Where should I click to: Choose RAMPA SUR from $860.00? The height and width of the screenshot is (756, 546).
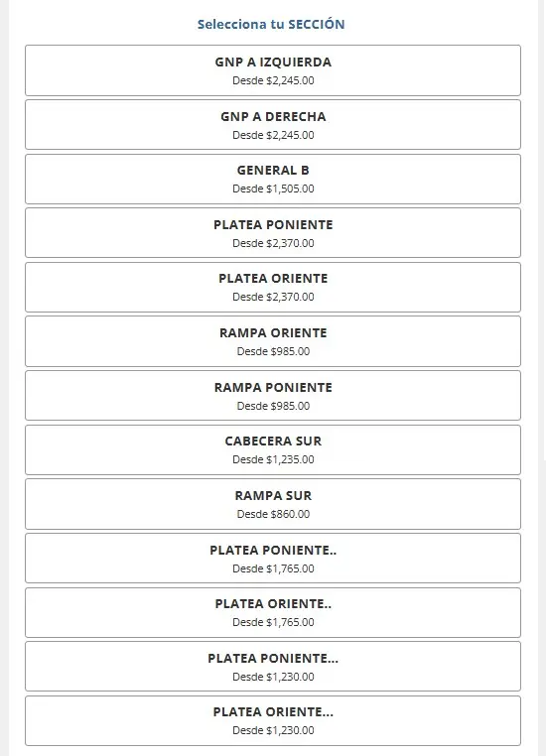click(x=273, y=504)
